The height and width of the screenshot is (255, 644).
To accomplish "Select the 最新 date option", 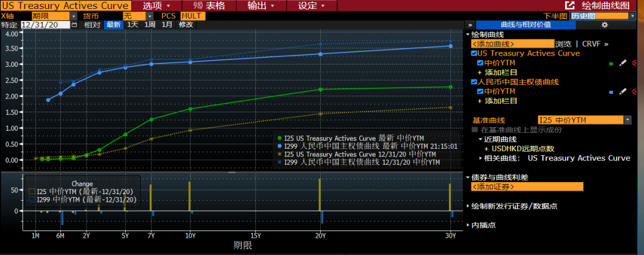I will point(114,24).
